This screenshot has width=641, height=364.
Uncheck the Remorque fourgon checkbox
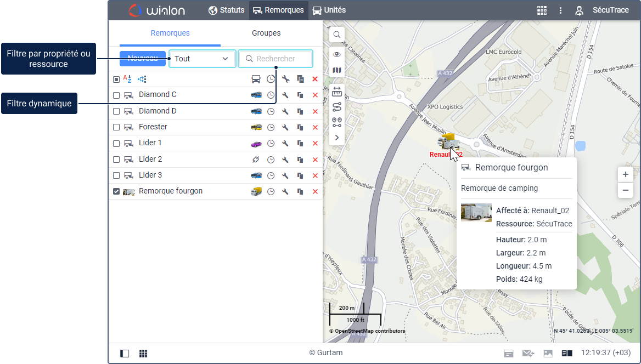(x=116, y=191)
